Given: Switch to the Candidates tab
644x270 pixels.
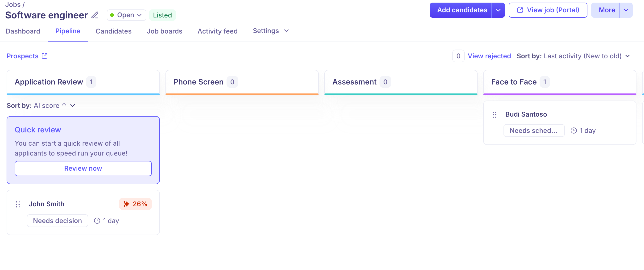Looking at the screenshot, I should pos(113,31).
